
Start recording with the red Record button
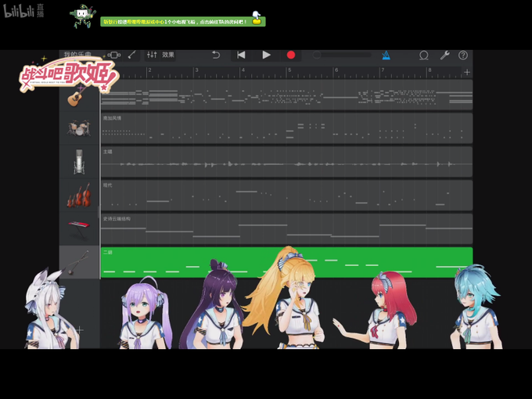[x=291, y=55]
